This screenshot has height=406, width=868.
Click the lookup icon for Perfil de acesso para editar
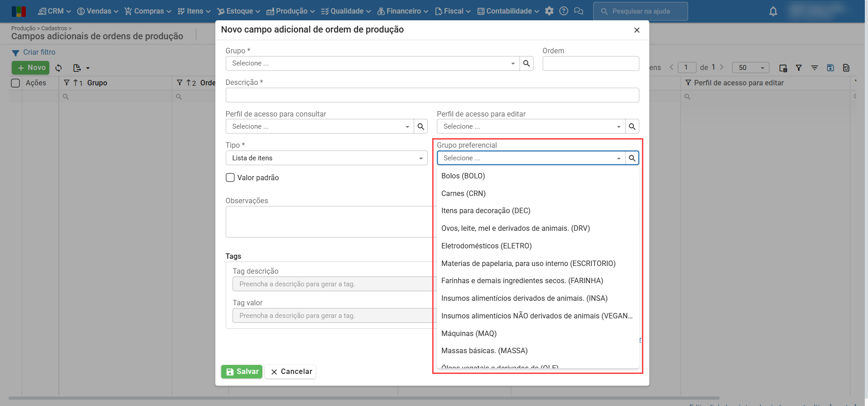[632, 127]
